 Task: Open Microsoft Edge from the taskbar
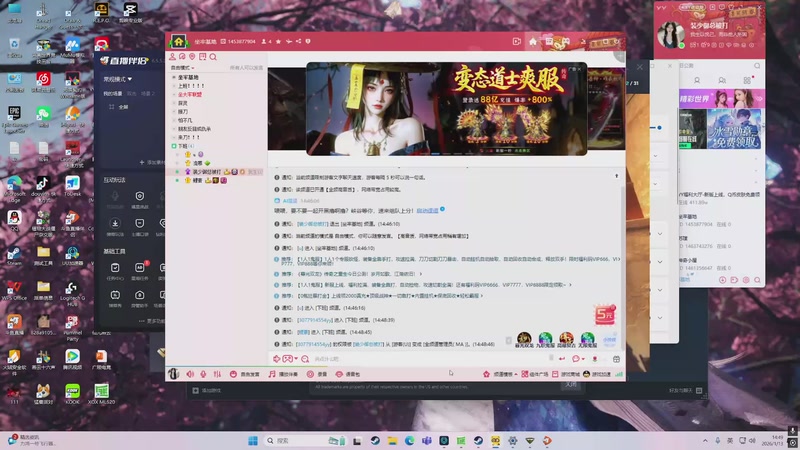pos(409,440)
